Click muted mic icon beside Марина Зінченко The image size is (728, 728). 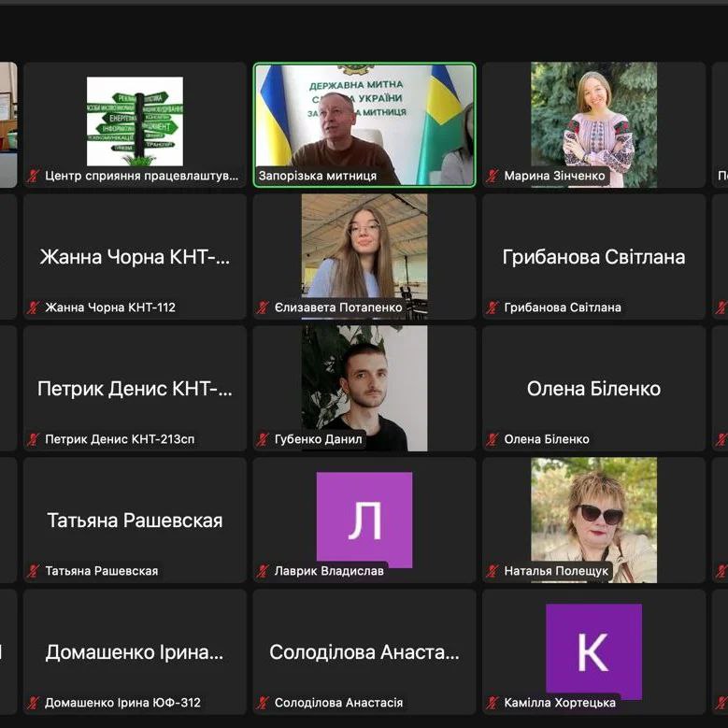tap(492, 176)
